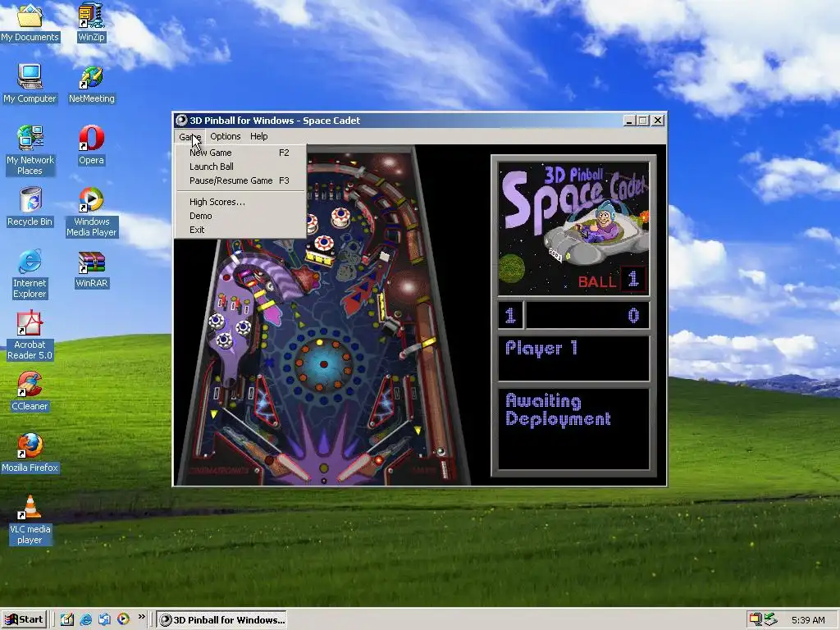Viewport: 840px width, 630px height.
Task: Click the Space Cadet logo artwork
Action: point(573,229)
